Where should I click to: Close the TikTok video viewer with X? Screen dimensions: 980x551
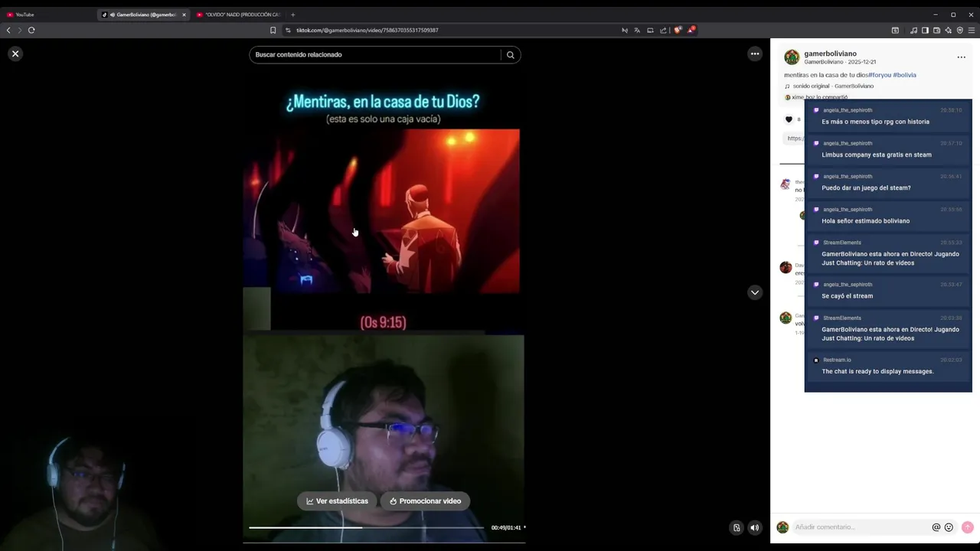15,54
